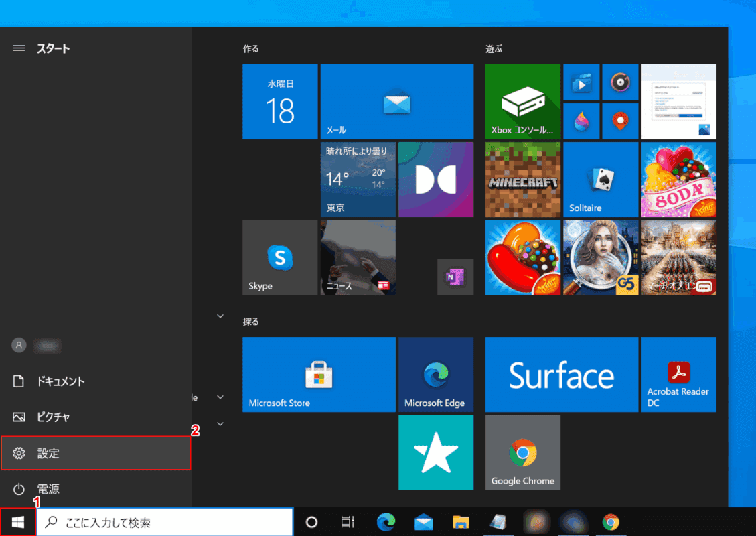Expand the topmost app list chevron
This screenshot has width=756, height=536.
220,316
